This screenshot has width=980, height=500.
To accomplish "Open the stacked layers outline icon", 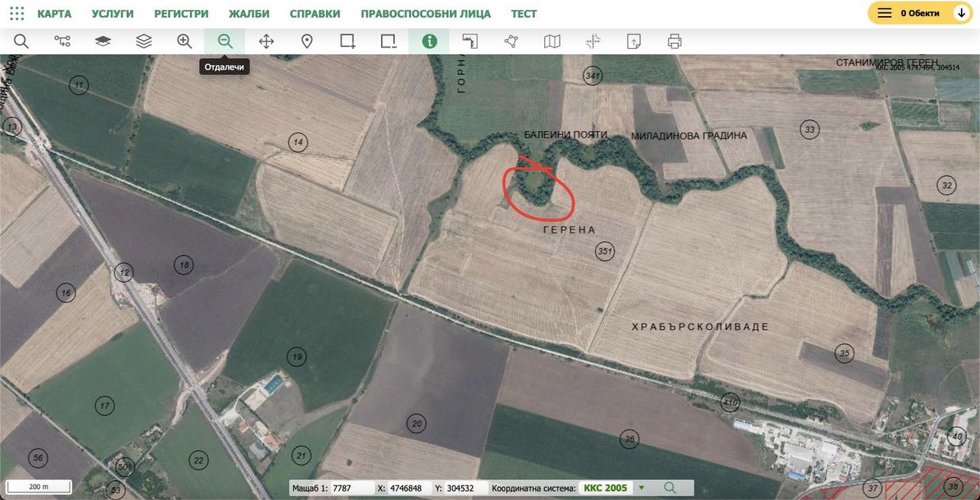I will tap(144, 41).
